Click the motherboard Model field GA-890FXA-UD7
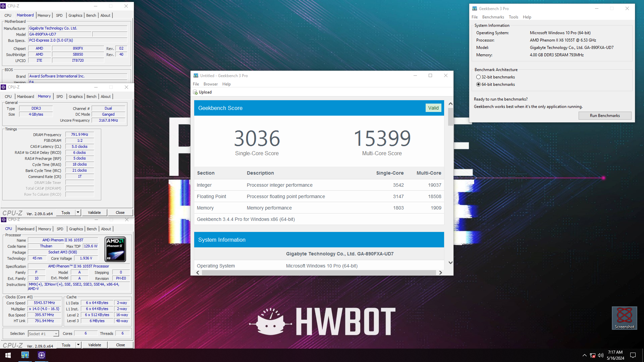The image size is (644, 362). coord(60,34)
